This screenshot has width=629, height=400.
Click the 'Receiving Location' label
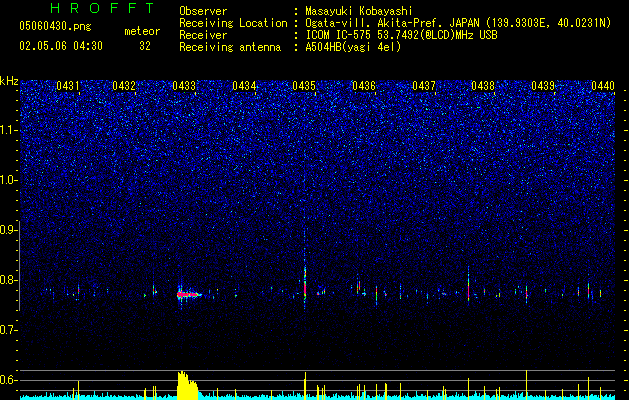pos(233,23)
